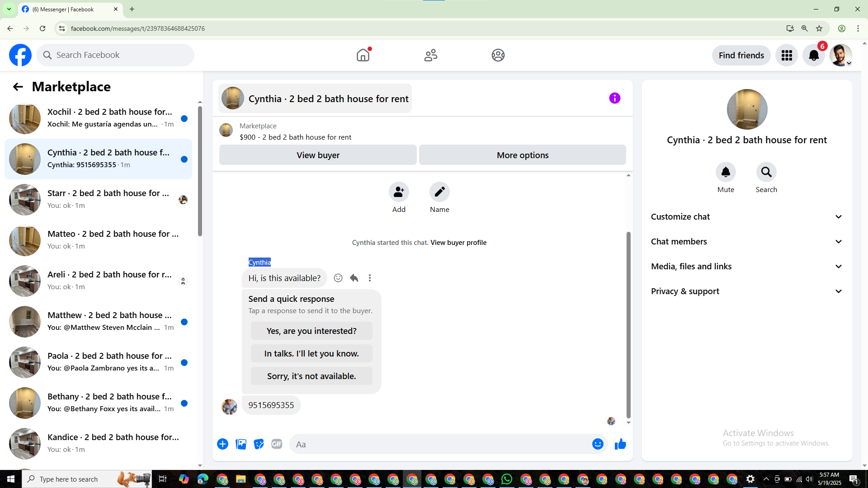Open Facebook home feed icon

363,55
